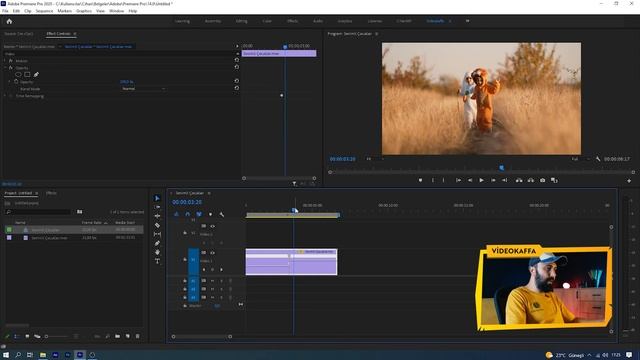Image resolution: width=640 pixels, height=360 pixels.
Task: Select the Slip tool
Action: tap(157, 234)
